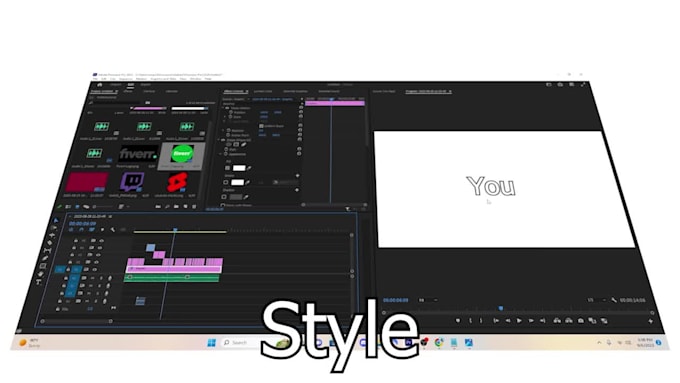Viewport: 680px width, 383px height.
Task: Click New Bin icon in Project panel
Action: [176, 206]
